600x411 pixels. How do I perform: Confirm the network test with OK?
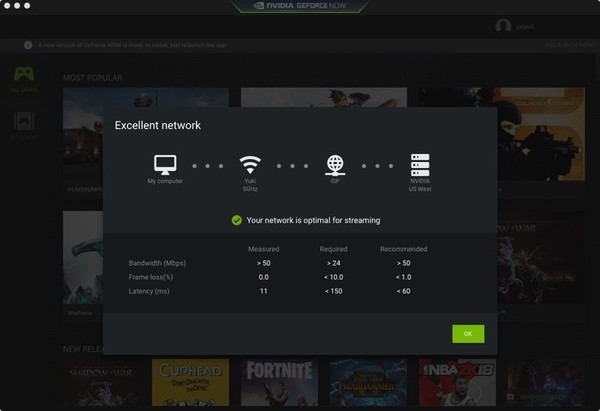click(x=468, y=334)
